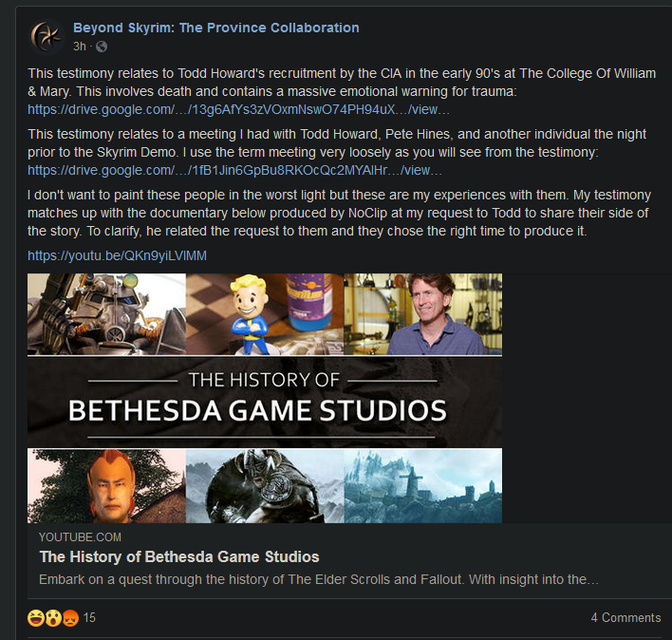The width and height of the screenshot is (672, 640).
Task: Click the text about the Skyrim Demo meeting
Action: pyautogui.click(x=337, y=143)
